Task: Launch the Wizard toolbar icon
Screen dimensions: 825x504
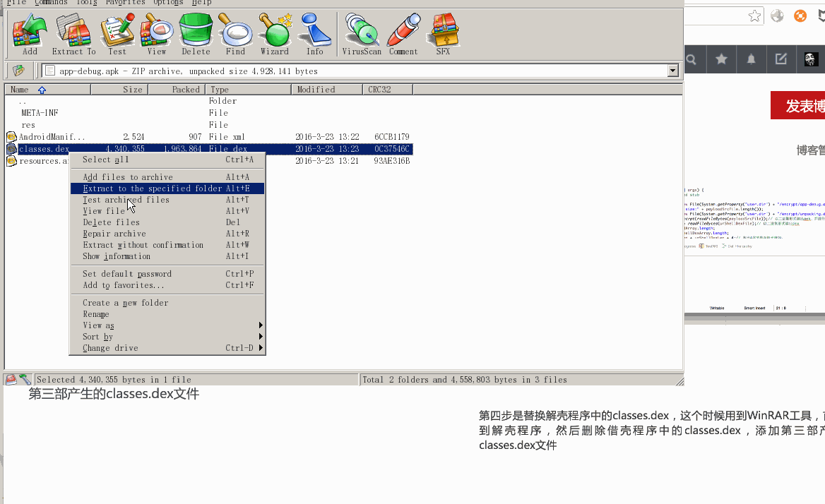Action: 275,34
